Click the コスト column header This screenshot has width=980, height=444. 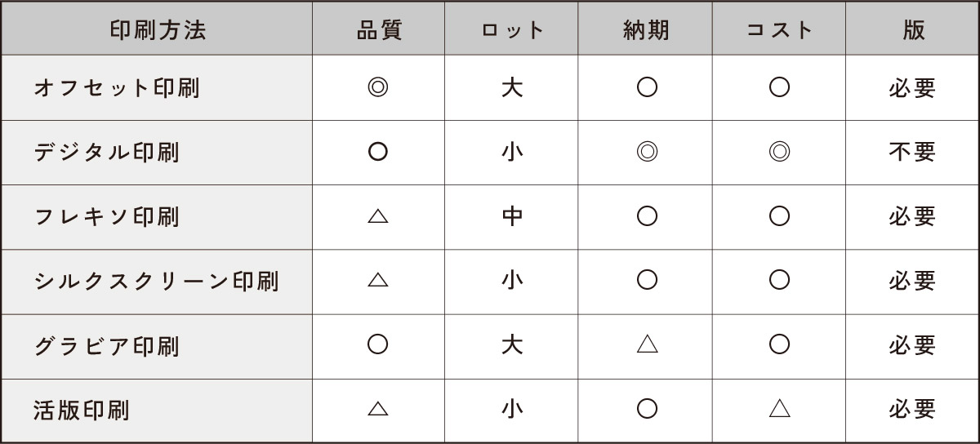tap(779, 30)
